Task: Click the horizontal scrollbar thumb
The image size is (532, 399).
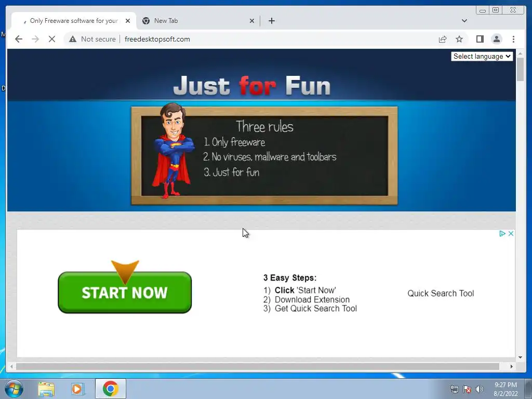Action: [258, 366]
